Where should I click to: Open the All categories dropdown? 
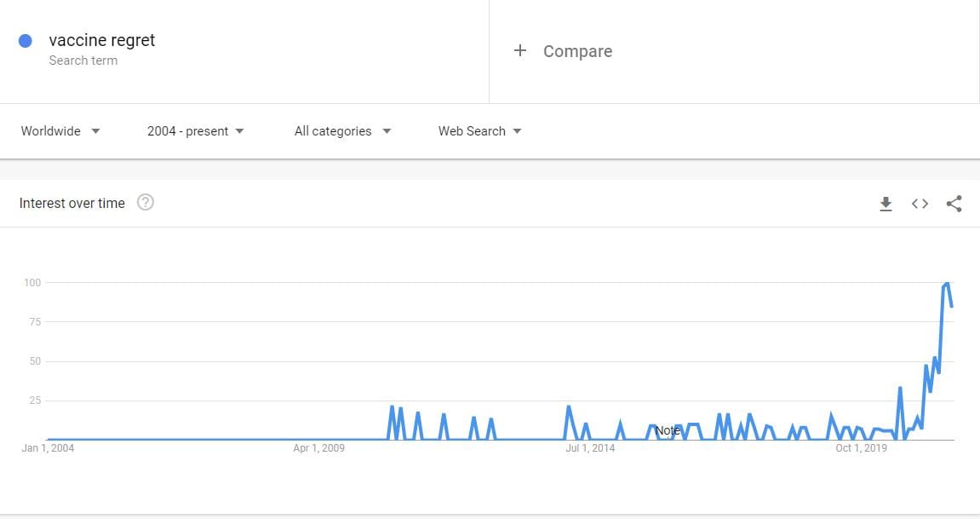tap(342, 131)
